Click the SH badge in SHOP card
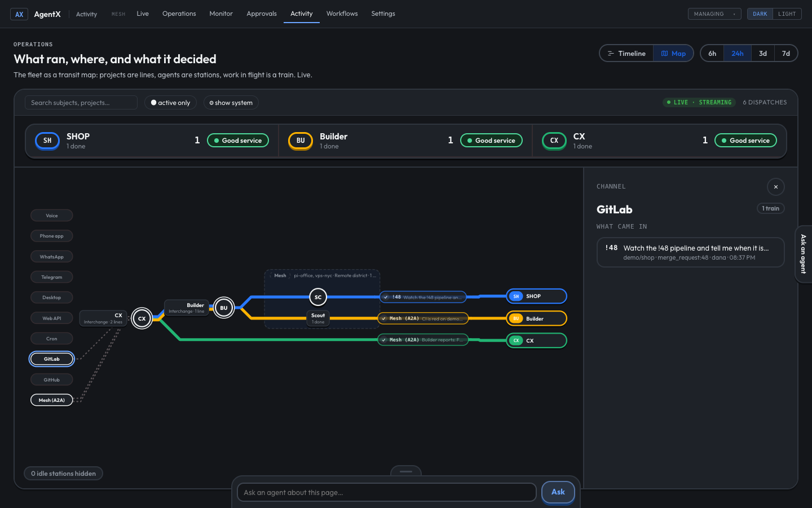This screenshot has width=812, height=508. (47, 141)
